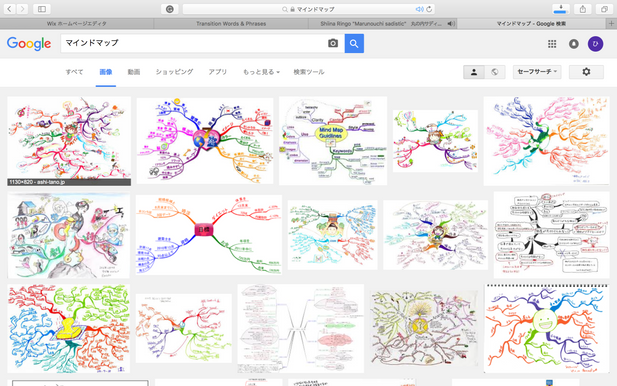The width and height of the screenshot is (617, 386).
Task: Open the セーフサーチ dropdown
Action: [x=537, y=72]
